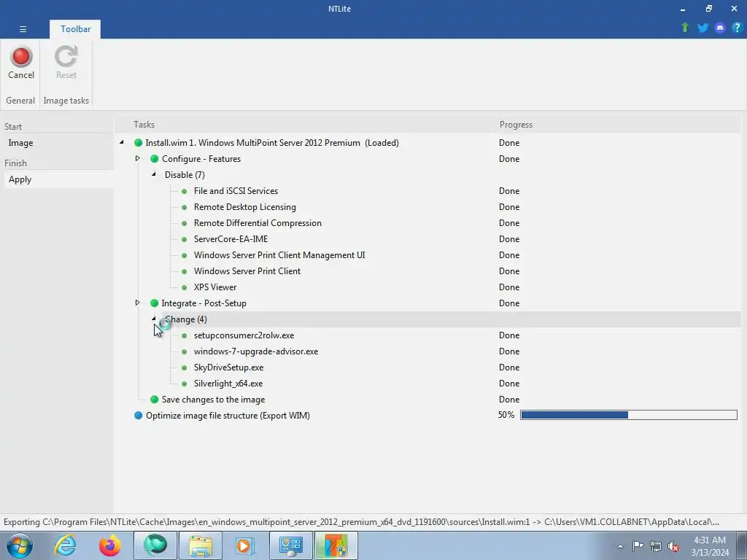
Task: Select the Toolbar tab
Action: tap(75, 29)
